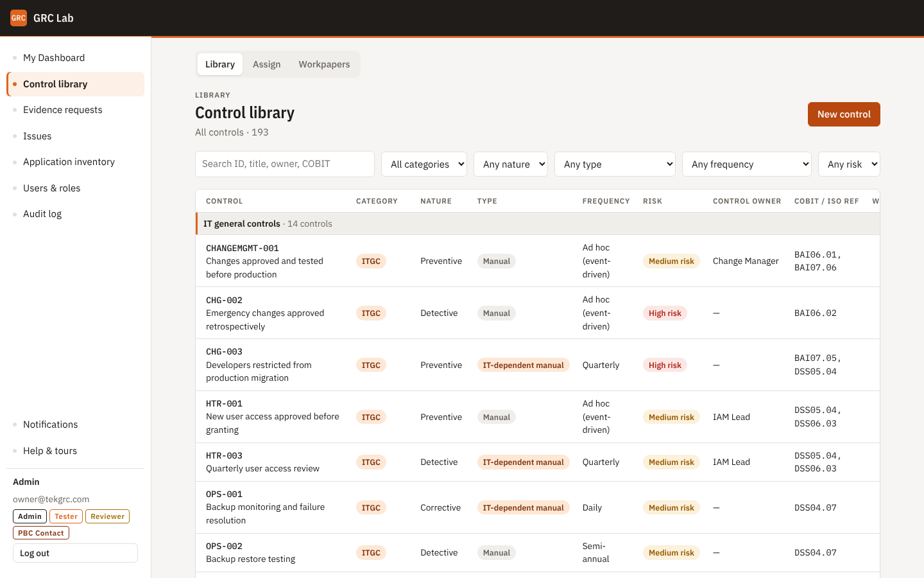Screen dimensions: 924x578
Task: Open control CHANGEMGMT-001
Action: coord(538,261)
